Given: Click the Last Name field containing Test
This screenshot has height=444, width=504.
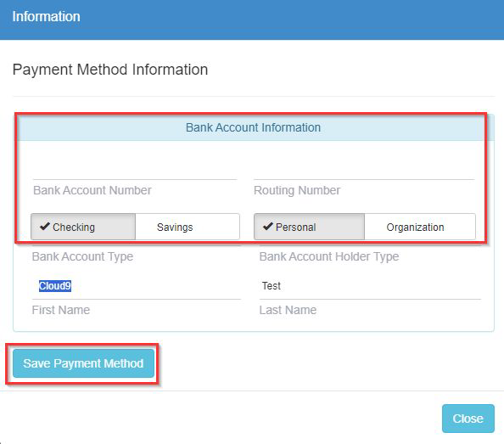Looking at the screenshot, I should coord(370,286).
